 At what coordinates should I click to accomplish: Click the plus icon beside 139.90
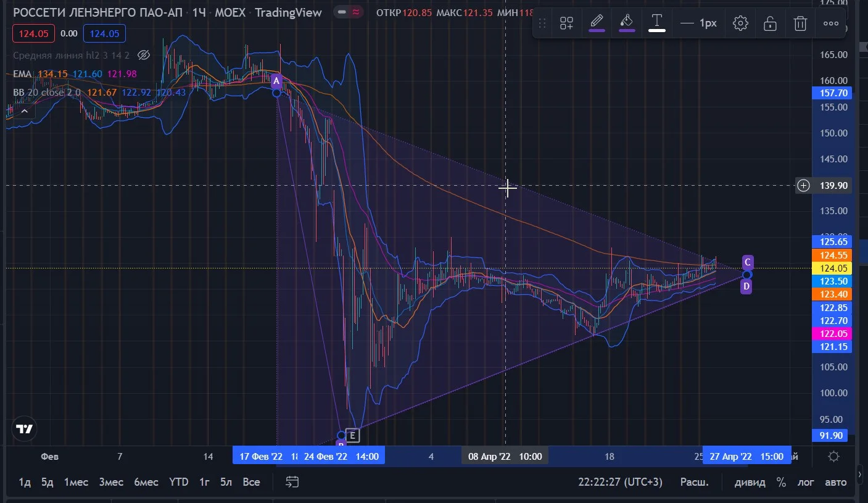(803, 185)
